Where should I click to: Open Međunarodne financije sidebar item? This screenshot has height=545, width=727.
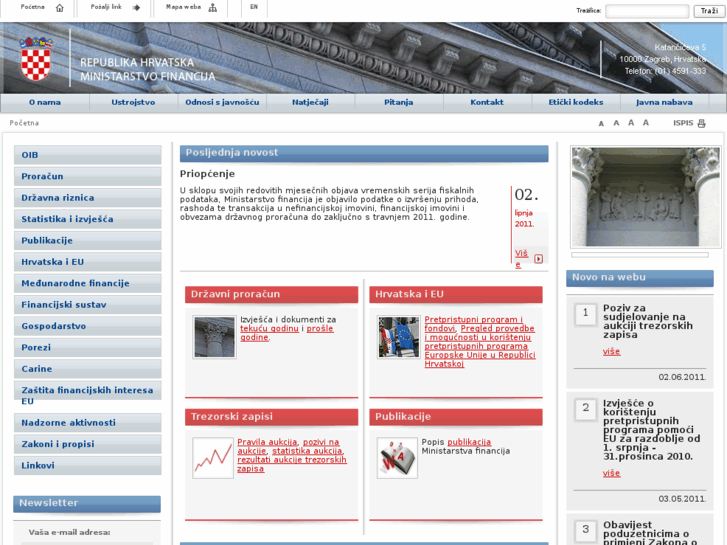[x=88, y=283]
